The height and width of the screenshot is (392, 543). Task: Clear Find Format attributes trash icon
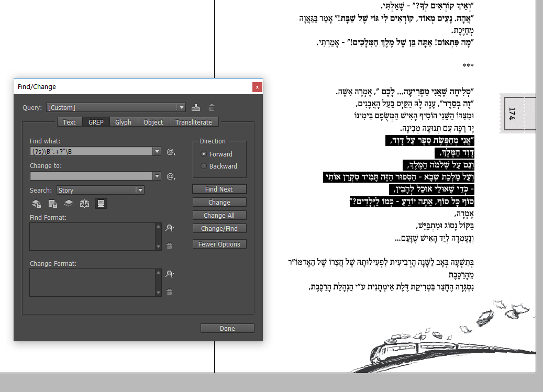(169, 246)
